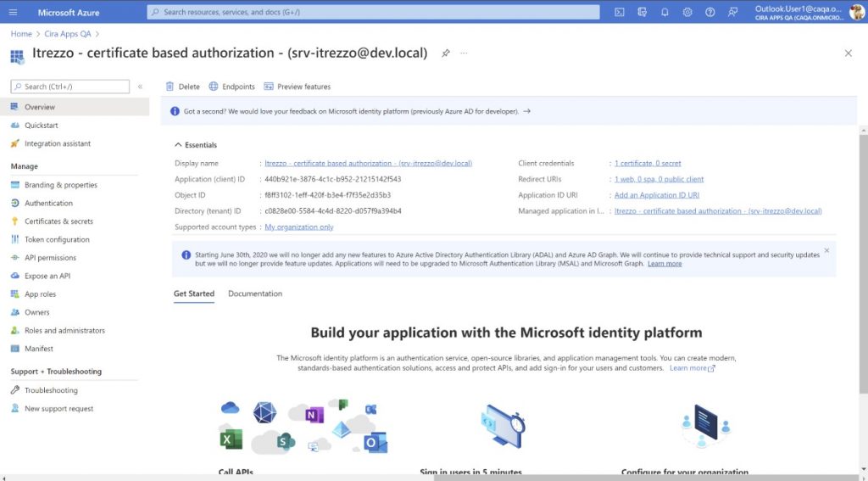Open the feedback icon in top bar
Image resolution: width=868 pixels, height=481 pixels.
732,12
